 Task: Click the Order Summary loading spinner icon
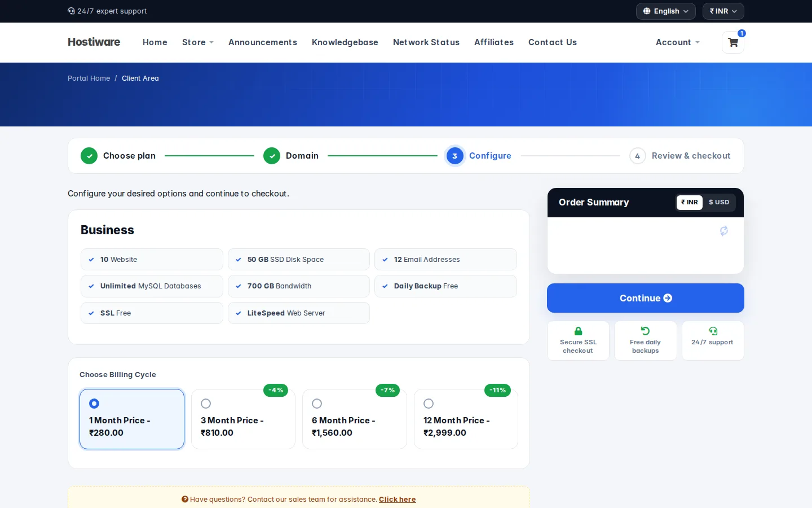(724, 231)
